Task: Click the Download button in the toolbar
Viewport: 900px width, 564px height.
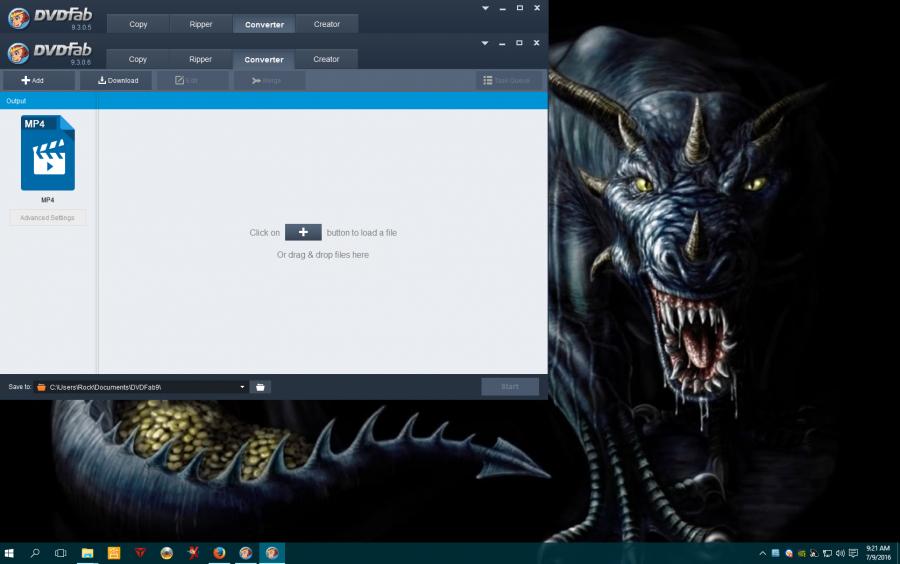Action: (118, 80)
